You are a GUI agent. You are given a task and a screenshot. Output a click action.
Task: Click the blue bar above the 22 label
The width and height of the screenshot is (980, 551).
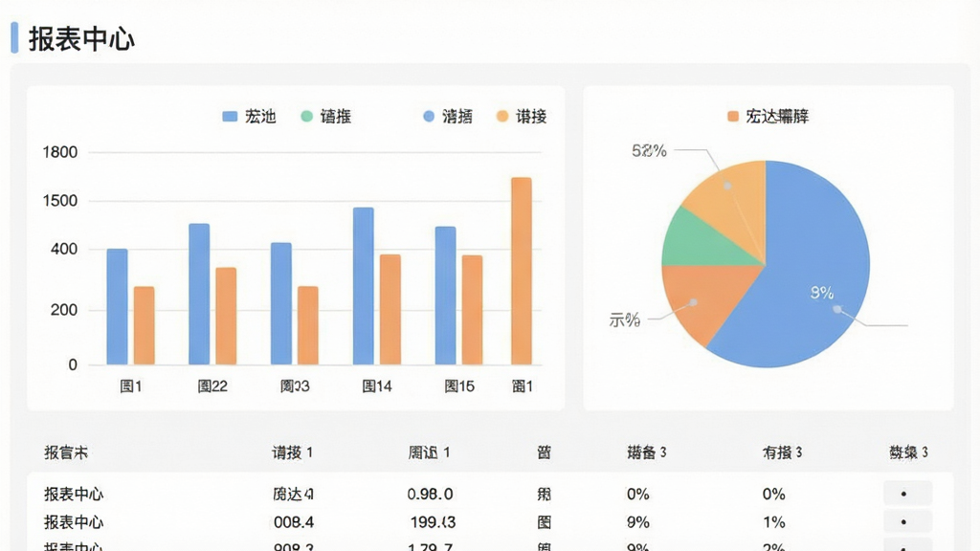coord(199,295)
